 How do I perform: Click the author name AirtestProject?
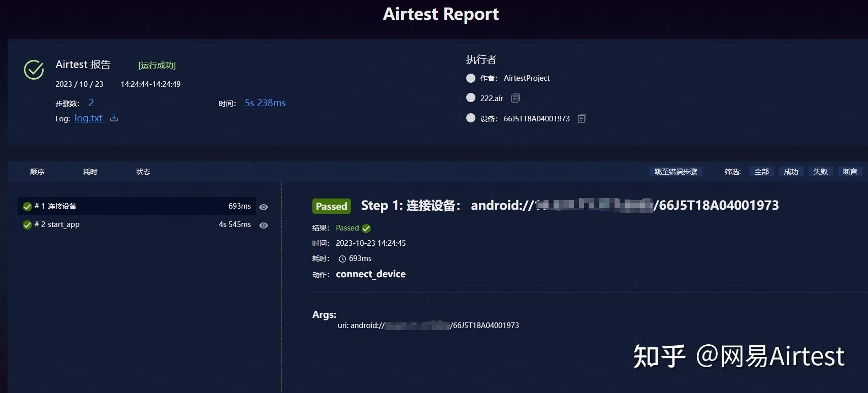(527, 78)
